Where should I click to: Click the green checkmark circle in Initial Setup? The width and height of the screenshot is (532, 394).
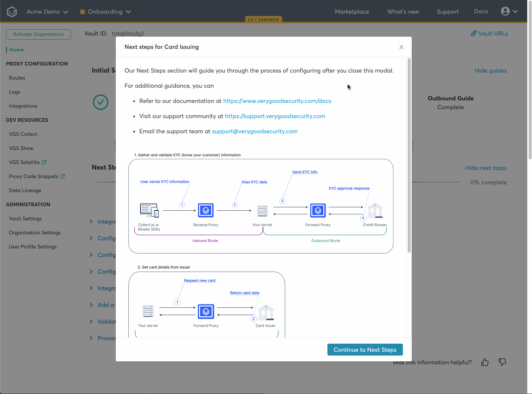click(101, 102)
